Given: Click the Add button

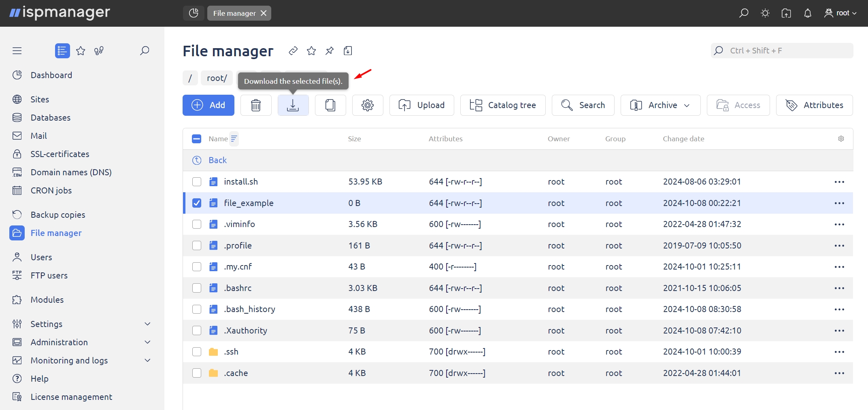Looking at the screenshot, I should 208,105.
